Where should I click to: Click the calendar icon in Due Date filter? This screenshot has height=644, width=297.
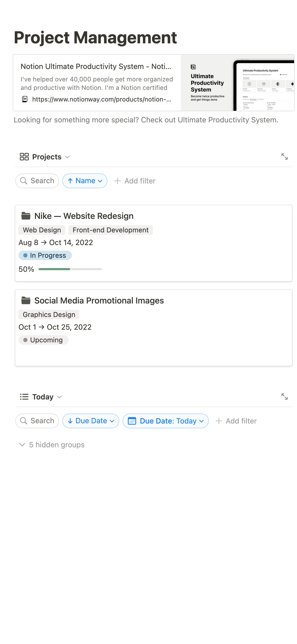click(132, 421)
